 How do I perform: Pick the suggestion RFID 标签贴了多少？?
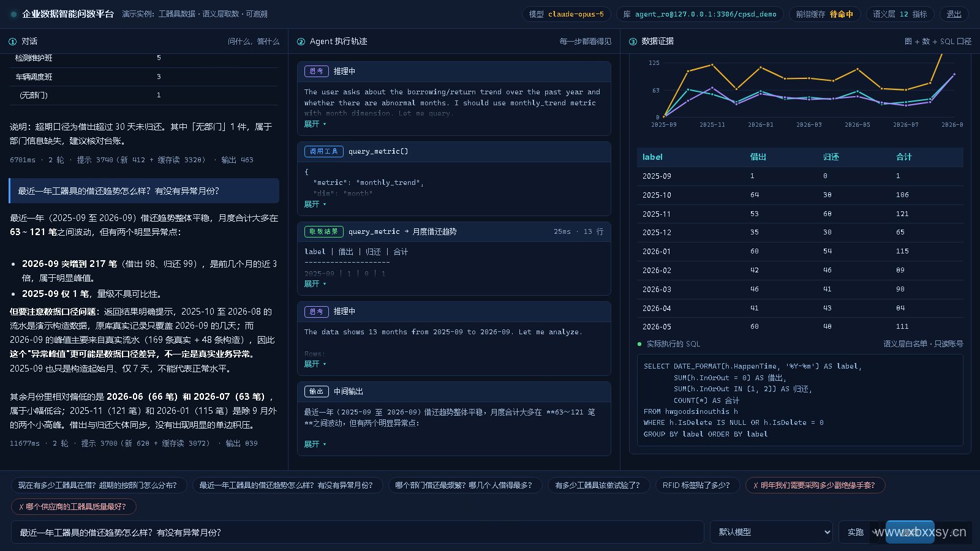(696, 485)
